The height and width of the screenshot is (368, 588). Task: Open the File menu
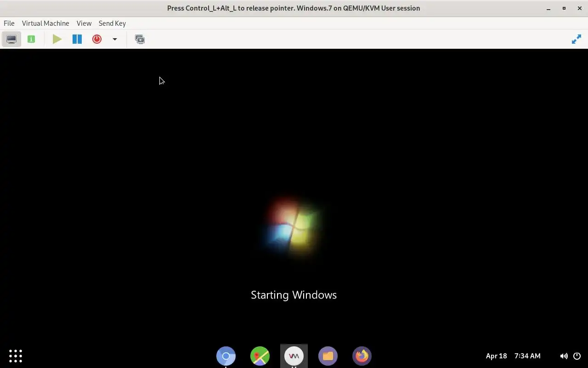(x=9, y=23)
